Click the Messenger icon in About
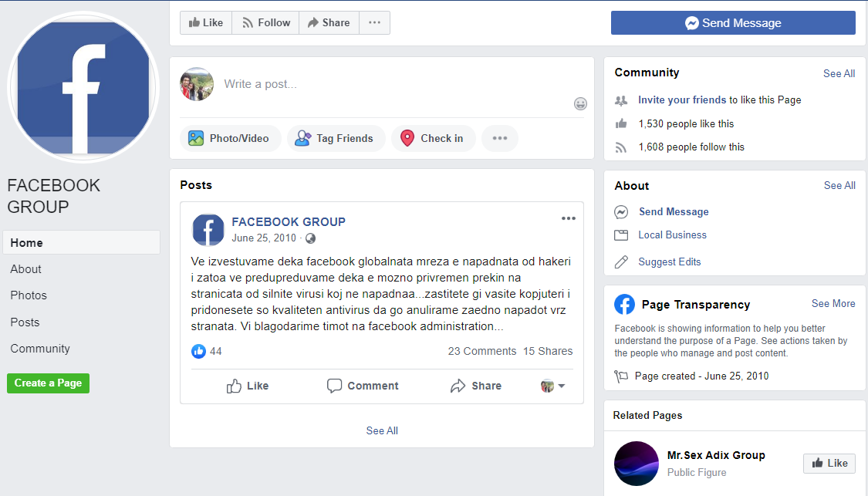The image size is (868, 496). tap(621, 212)
